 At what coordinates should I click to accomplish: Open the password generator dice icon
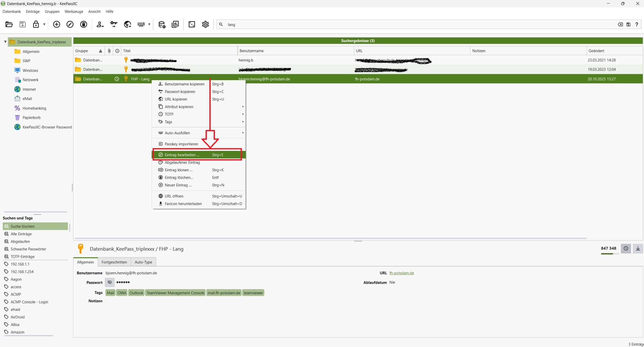pyautogui.click(x=192, y=24)
